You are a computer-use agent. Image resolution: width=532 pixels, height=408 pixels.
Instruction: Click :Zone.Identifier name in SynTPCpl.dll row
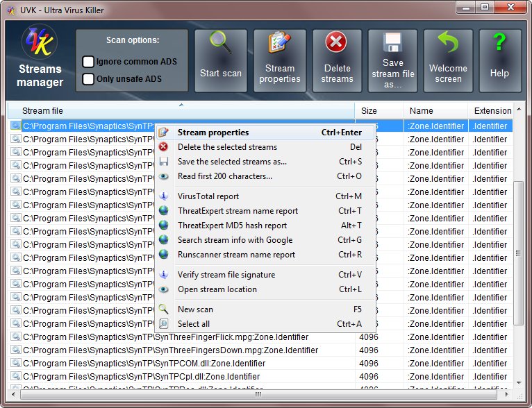[435, 377]
